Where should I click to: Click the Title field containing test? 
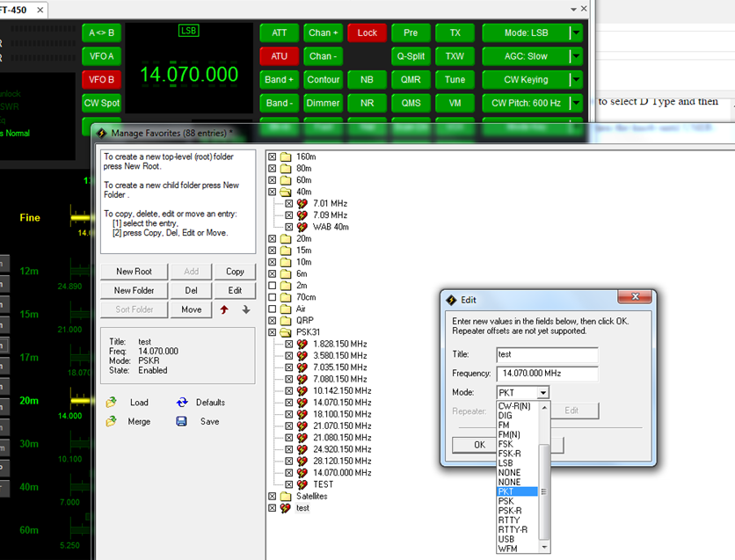pos(547,355)
